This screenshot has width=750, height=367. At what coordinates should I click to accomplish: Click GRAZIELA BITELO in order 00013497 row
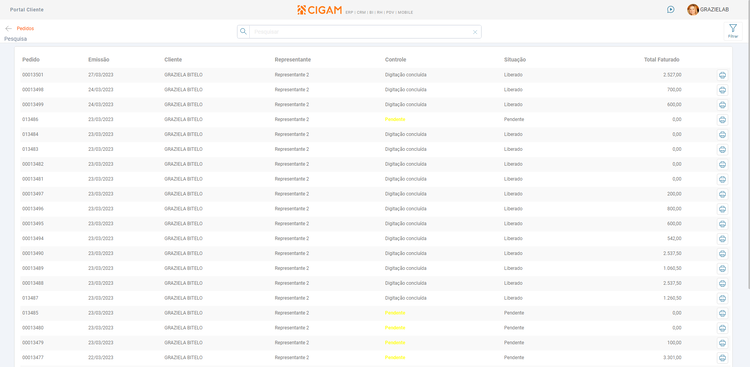pyautogui.click(x=184, y=194)
